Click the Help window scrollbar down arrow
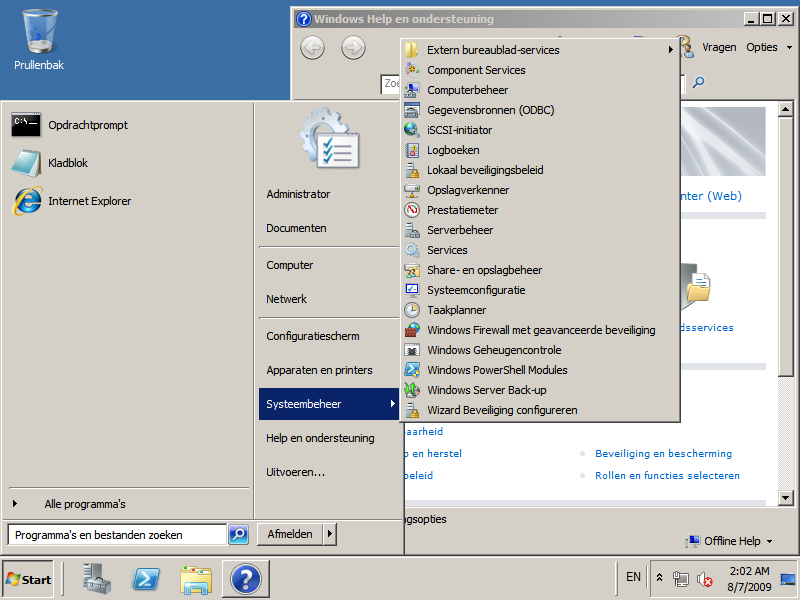800x600 pixels. coord(786,497)
